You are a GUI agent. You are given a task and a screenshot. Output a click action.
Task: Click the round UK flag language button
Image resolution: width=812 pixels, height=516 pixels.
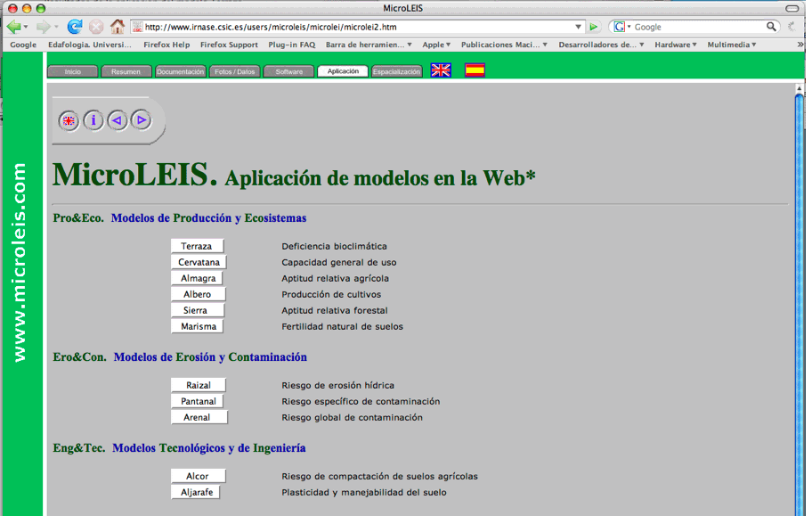click(x=69, y=120)
